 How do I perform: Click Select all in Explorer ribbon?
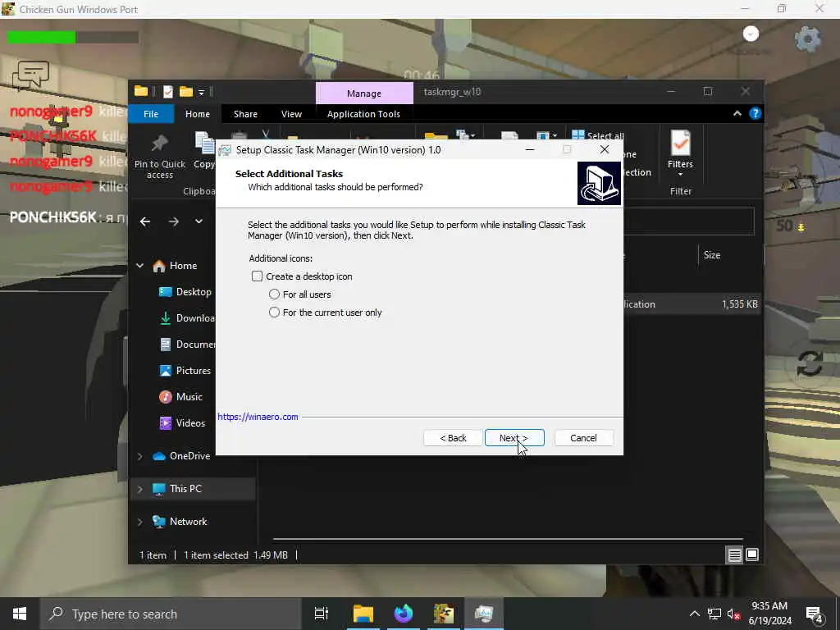(598, 135)
